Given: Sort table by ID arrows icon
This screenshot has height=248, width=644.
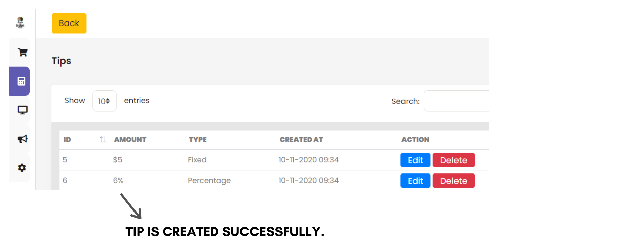Looking at the screenshot, I should coord(103,139).
